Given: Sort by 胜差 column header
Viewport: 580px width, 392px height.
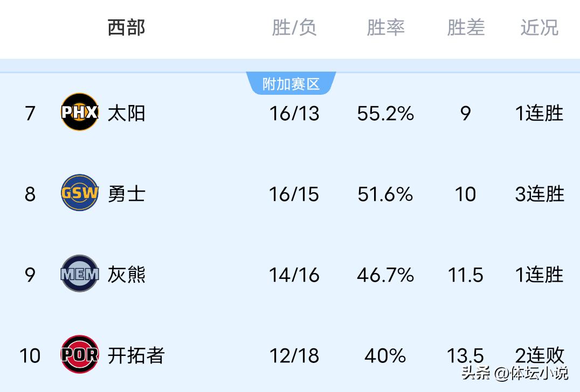Looking at the screenshot, I should (x=466, y=27).
